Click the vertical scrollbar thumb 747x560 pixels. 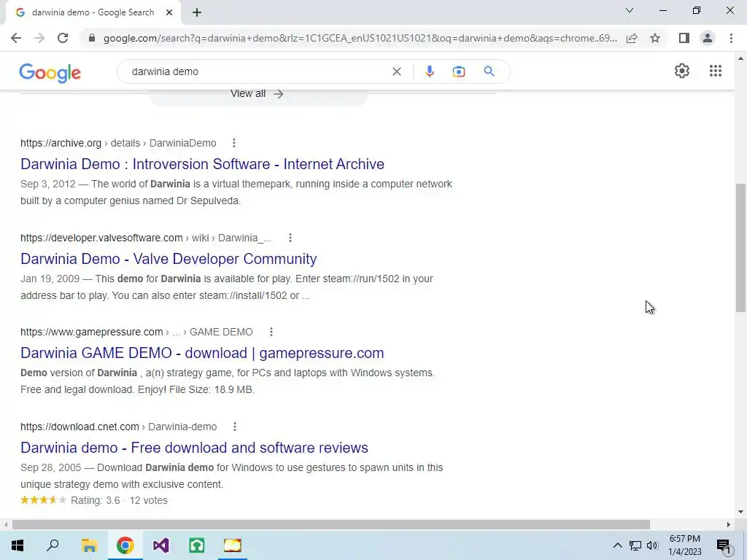(x=740, y=248)
